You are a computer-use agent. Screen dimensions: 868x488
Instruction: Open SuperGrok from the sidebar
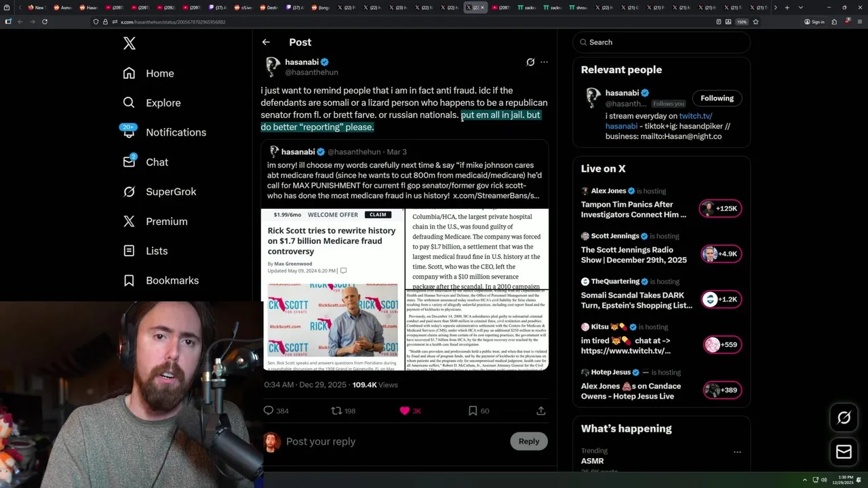click(x=159, y=192)
